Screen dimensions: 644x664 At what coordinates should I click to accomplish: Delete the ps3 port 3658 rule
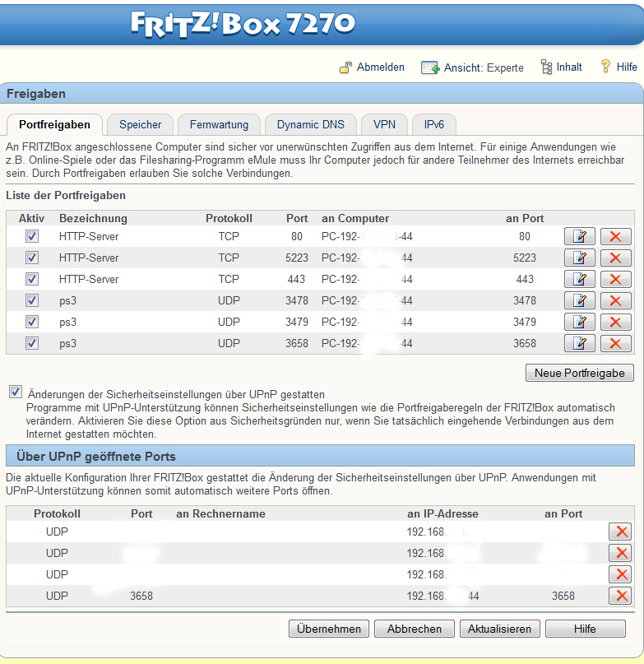[x=616, y=343]
